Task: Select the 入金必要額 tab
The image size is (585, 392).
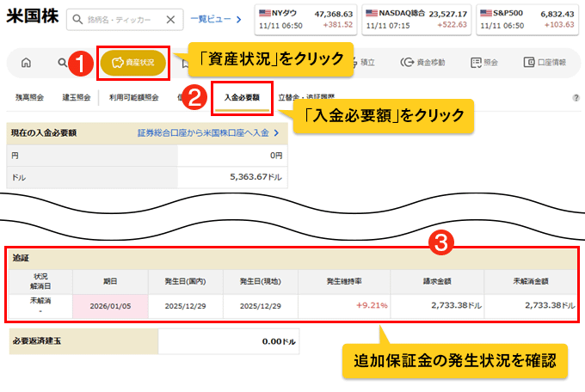Action: (x=242, y=98)
